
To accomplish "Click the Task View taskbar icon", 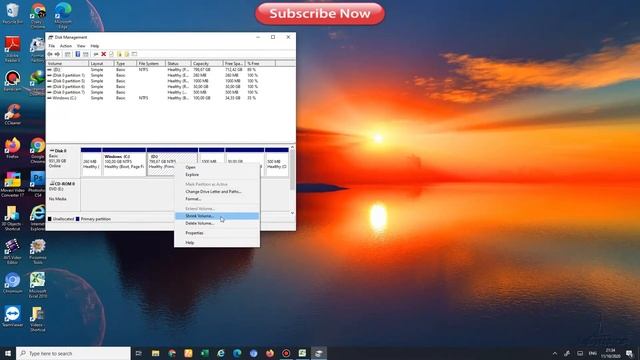I will (139, 353).
